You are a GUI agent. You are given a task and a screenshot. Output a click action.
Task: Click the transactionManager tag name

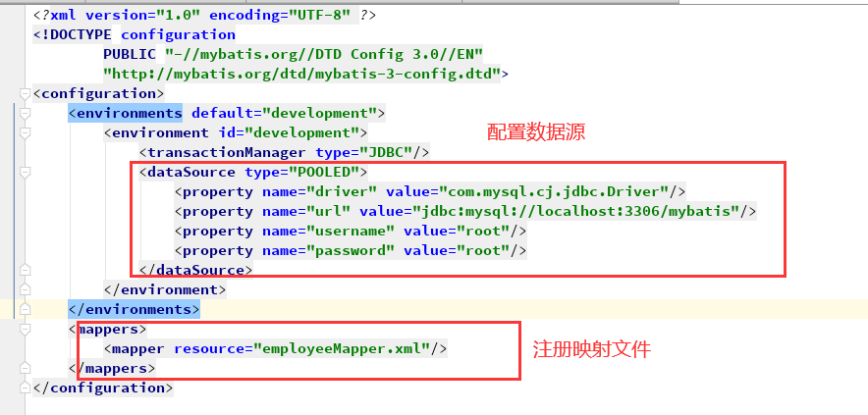[x=227, y=152]
